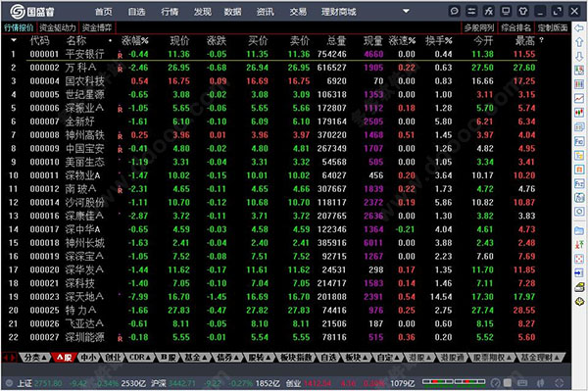
Task: Click the 定制版面 button
Action: [553, 27]
